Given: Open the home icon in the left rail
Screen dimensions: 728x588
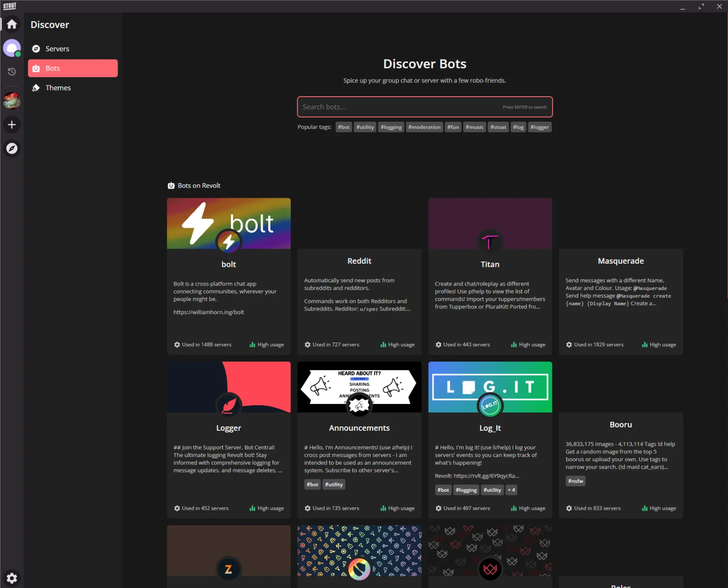Looking at the screenshot, I should [12, 24].
